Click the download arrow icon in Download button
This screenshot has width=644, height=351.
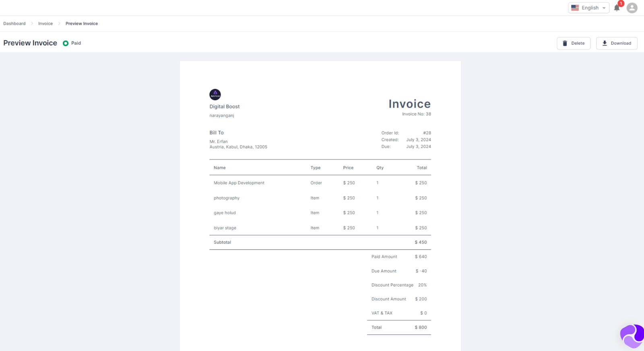click(x=605, y=43)
